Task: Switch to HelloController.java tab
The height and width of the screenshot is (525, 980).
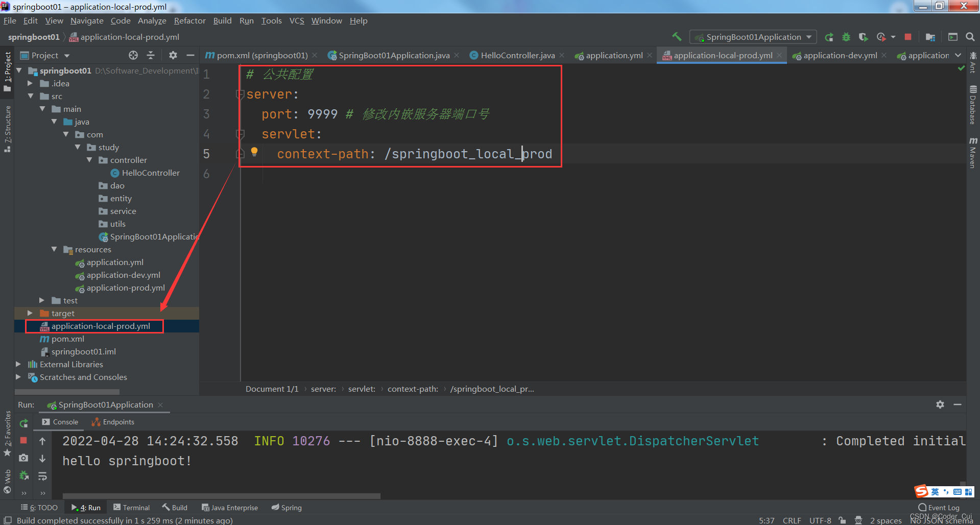Action: [x=518, y=55]
